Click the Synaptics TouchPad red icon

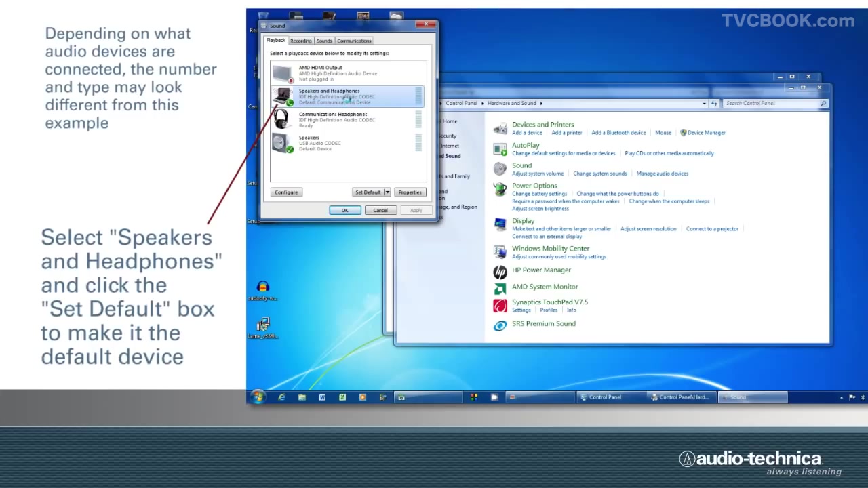(x=500, y=306)
